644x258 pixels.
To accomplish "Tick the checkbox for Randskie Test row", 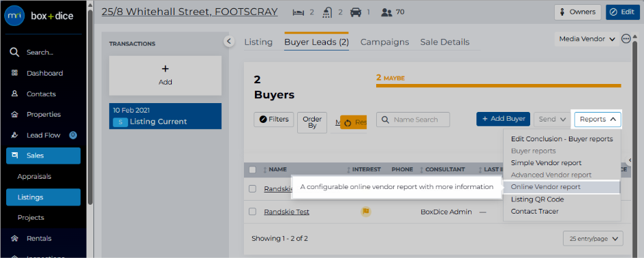I will 253,212.
